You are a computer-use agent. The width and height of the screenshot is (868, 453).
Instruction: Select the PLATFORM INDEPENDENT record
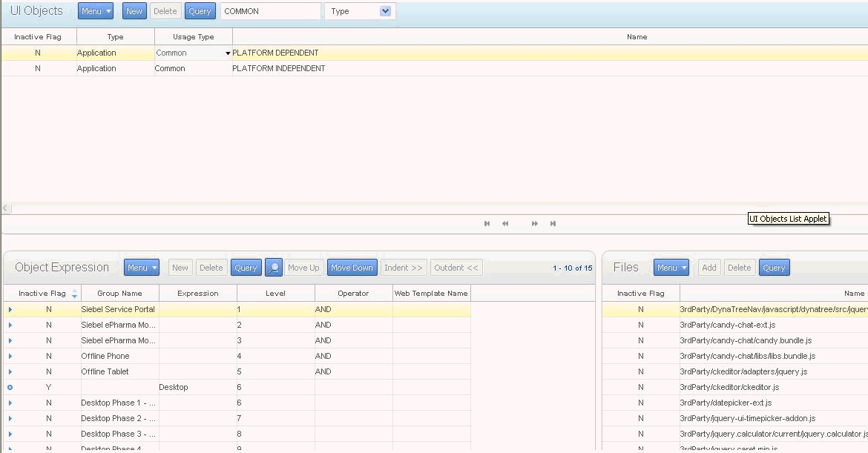(x=278, y=69)
